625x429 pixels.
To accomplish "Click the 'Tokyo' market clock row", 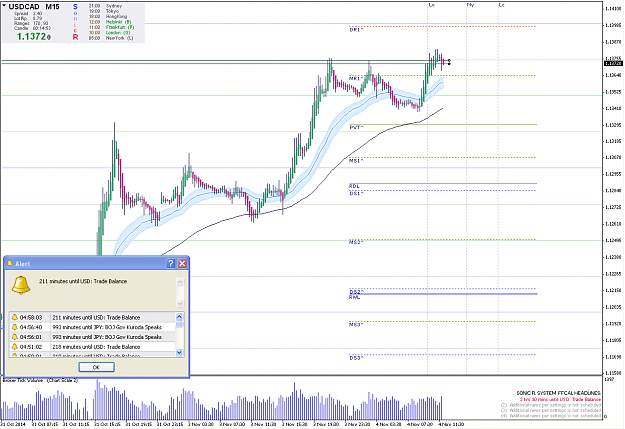I will point(103,11).
